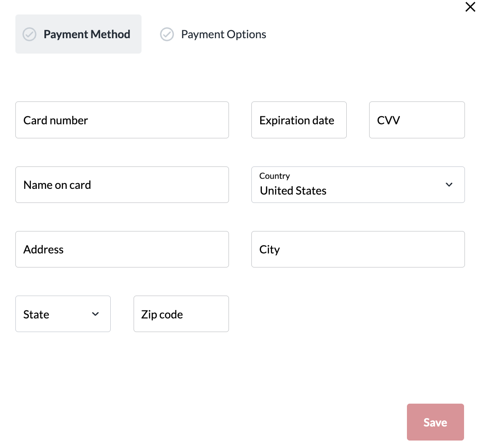The image size is (479, 448).
Task: Click the Payment Method label text
Action: tap(87, 34)
